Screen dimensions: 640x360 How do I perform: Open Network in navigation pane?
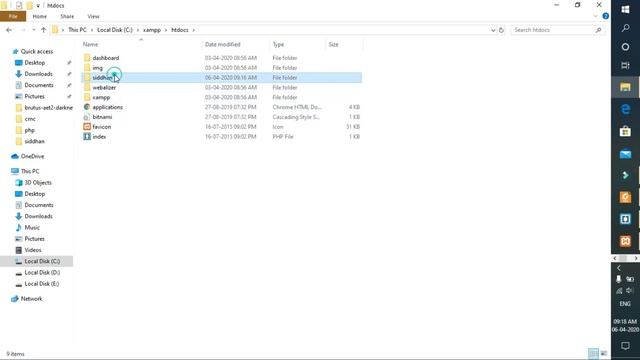[31, 299]
